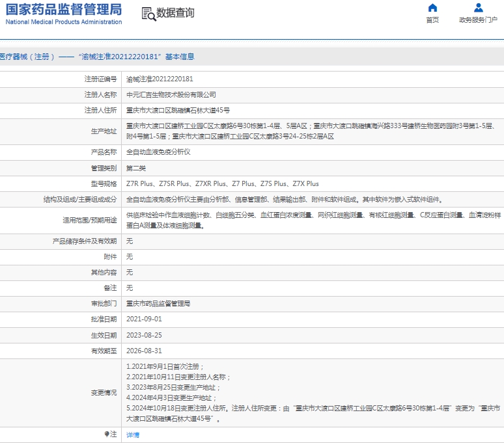Open the 政务服务门户 user icon

479,8
